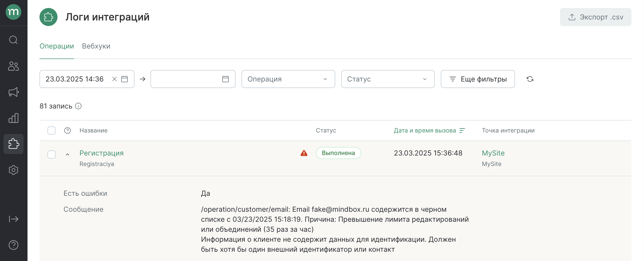Viewport: 644px width, 261px height.
Task: Check the checkbox on the Регистрация row
Action: pos(51,154)
